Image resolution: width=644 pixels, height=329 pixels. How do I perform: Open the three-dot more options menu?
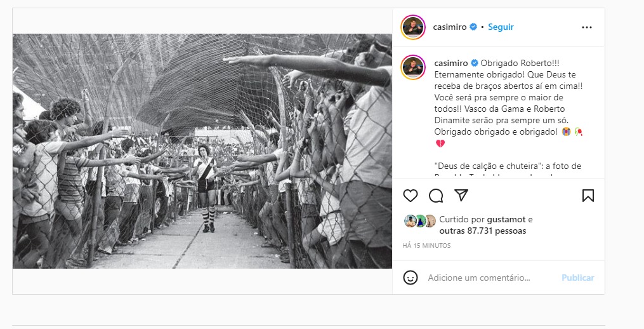587,27
